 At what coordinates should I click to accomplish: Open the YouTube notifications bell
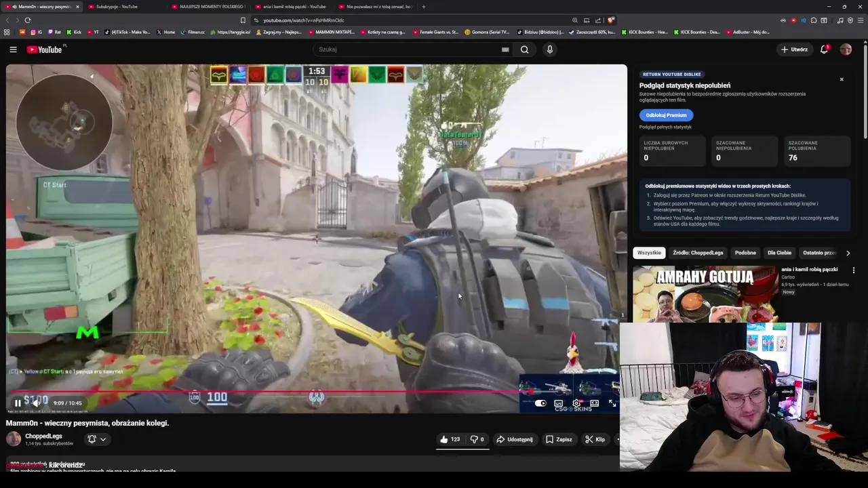[824, 49]
